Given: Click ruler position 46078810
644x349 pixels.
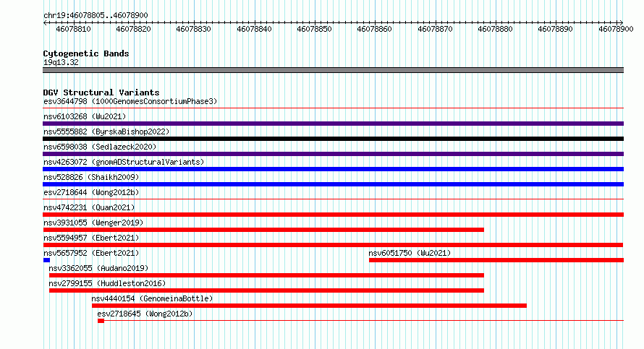Looking at the screenshot, I should (73, 29).
